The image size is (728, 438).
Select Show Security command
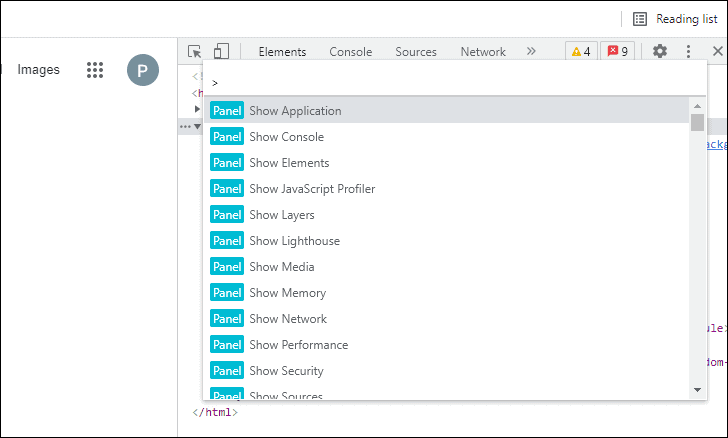click(447, 371)
